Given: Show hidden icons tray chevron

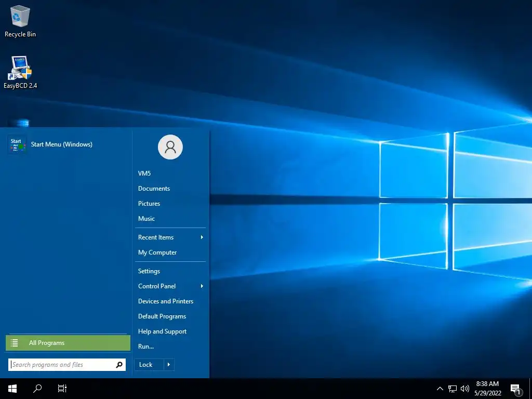Looking at the screenshot, I should pyautogui.click(x=440, y=389).
